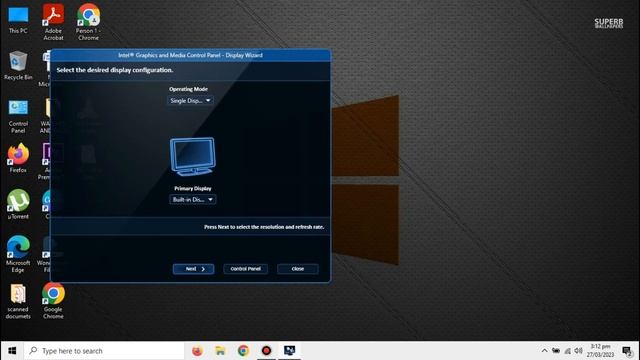Select the monitor image in the wizard
Viewport: 640px width, 360px height.
193,157
